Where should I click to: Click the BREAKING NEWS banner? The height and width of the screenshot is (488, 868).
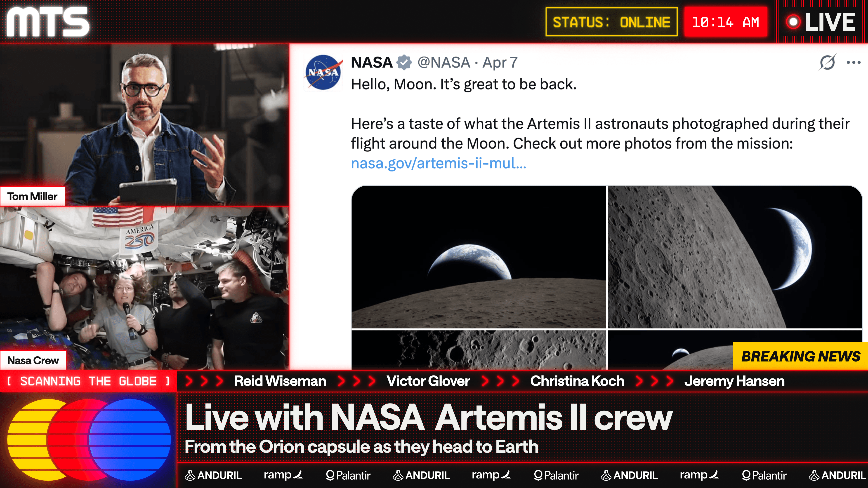(x=800, y=356)
